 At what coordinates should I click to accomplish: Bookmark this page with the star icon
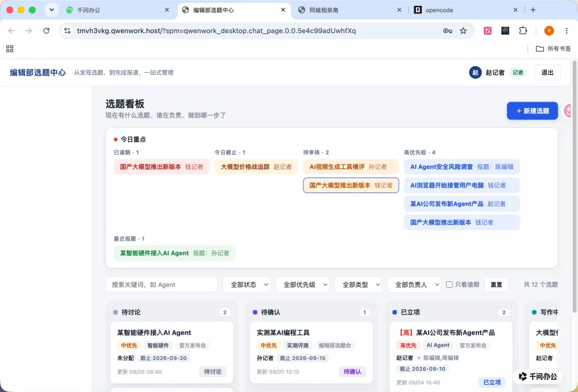click(x=463, y=30)
